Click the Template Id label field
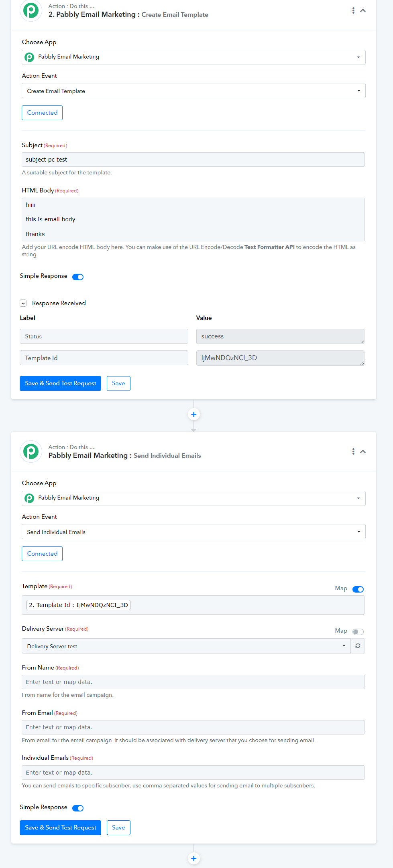The height and width of the screenshot is (868, 393). point(104,358)
